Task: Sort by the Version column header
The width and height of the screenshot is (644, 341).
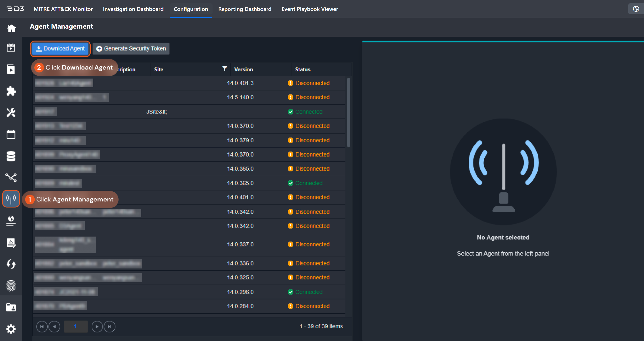Action: click(243, 69)
